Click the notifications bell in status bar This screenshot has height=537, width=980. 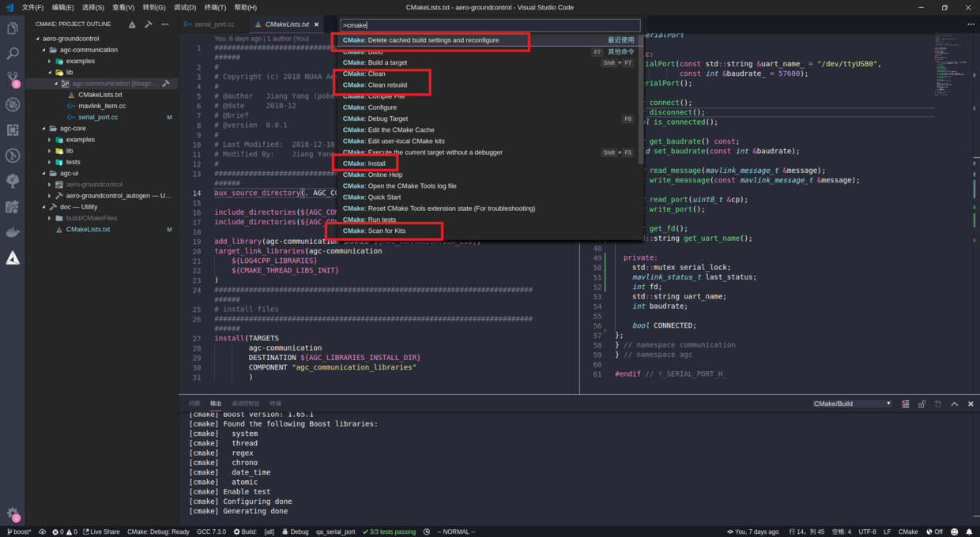(970, 531)
